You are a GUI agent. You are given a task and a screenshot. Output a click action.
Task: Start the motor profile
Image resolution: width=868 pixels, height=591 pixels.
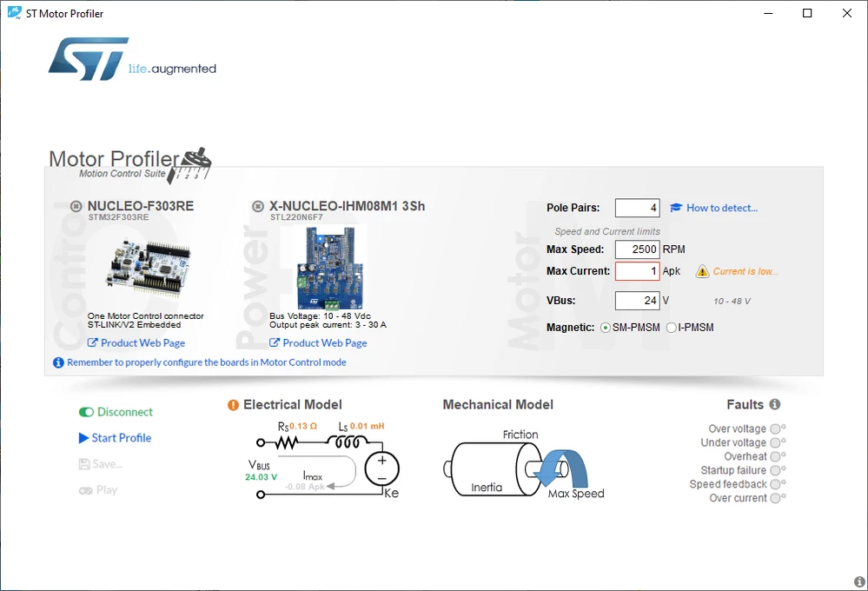116,438
